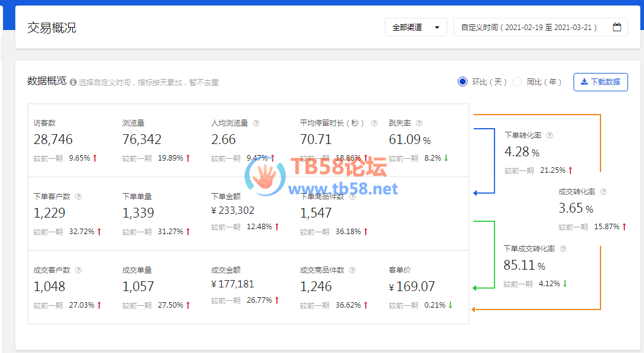The width and height of the screenshot is (644, 353).
Task: Click the calendar icon in date picker
Action: point(617,27)
